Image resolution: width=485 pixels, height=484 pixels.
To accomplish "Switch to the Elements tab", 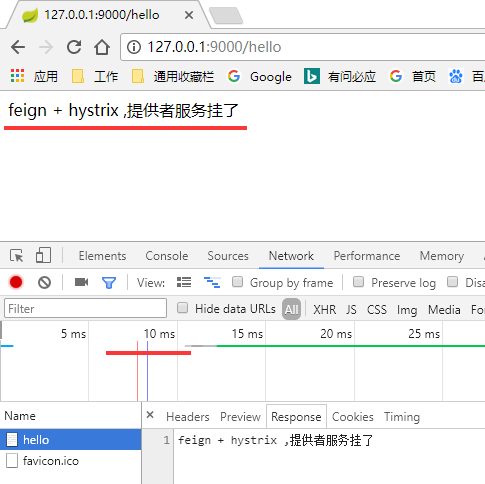I will [102, 256].
